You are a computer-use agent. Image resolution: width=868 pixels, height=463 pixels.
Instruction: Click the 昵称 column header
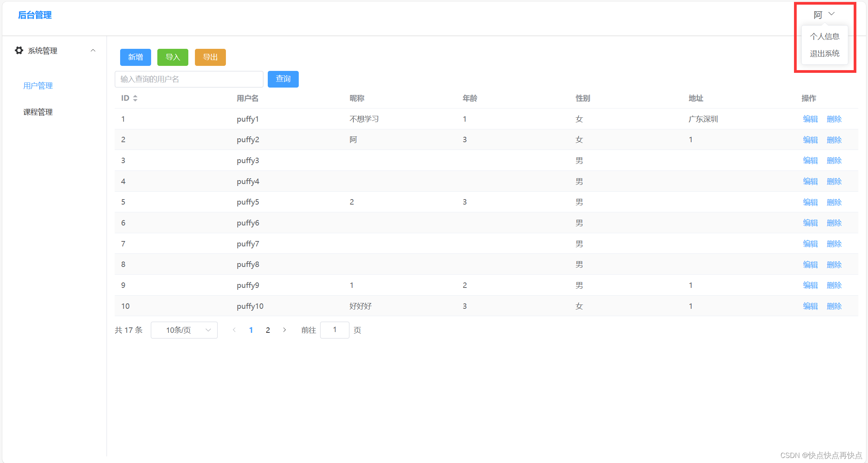[357, 98]
